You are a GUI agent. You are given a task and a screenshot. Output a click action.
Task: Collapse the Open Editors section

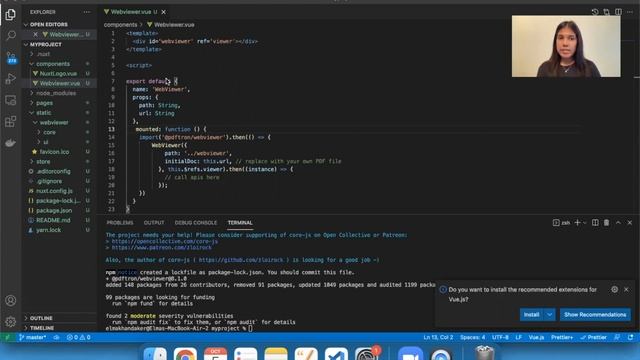(x=49, y=24)
